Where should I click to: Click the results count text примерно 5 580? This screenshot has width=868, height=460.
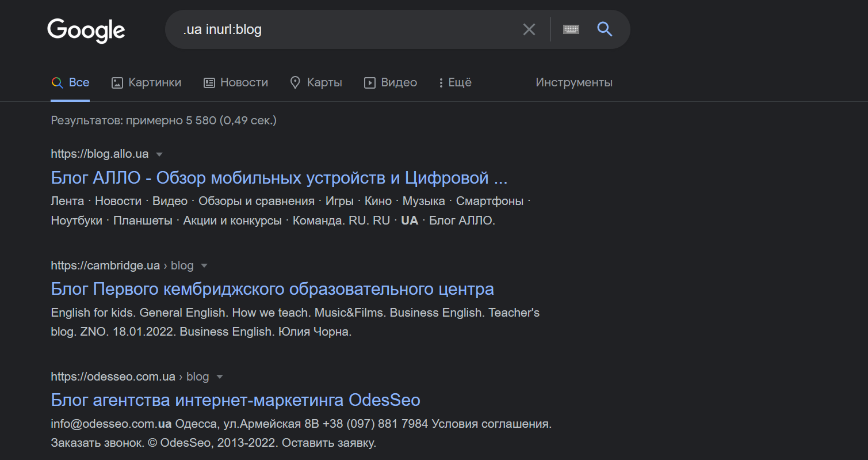click(x=171, y=120)
